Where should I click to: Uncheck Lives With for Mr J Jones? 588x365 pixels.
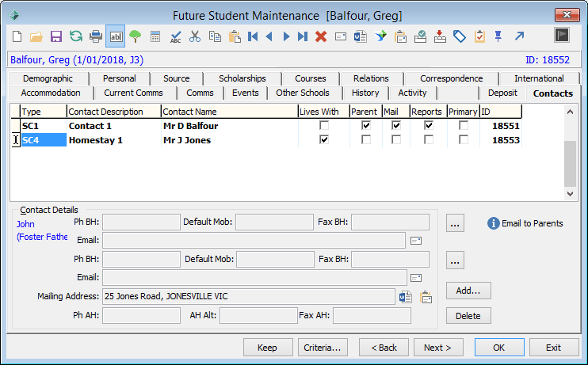tap(324, 140)
